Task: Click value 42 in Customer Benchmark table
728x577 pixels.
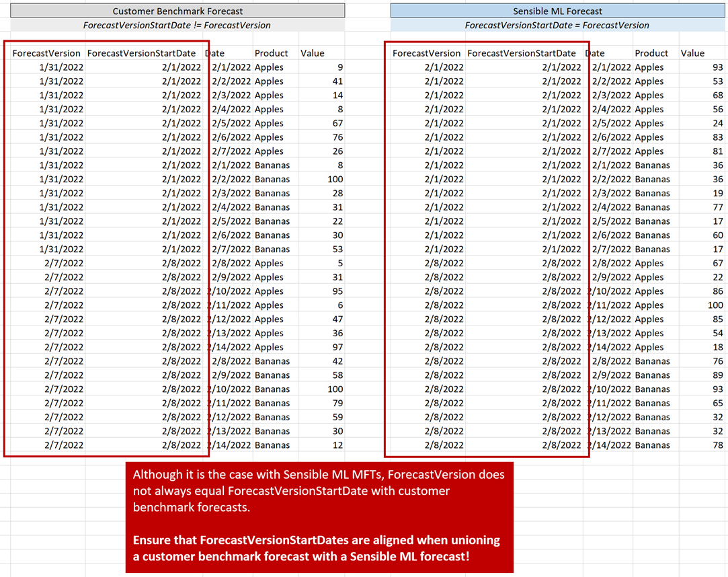Action: [x=337, y=361]
